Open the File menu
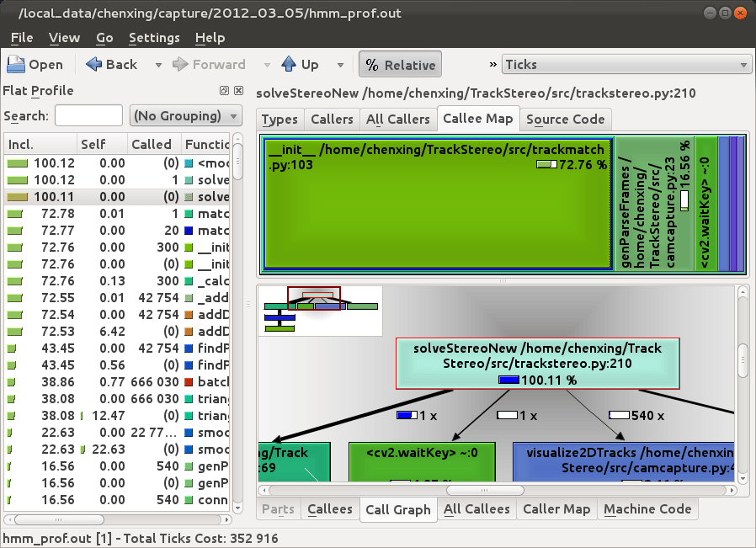The image size is (756, 548). (x=21, y=37)
